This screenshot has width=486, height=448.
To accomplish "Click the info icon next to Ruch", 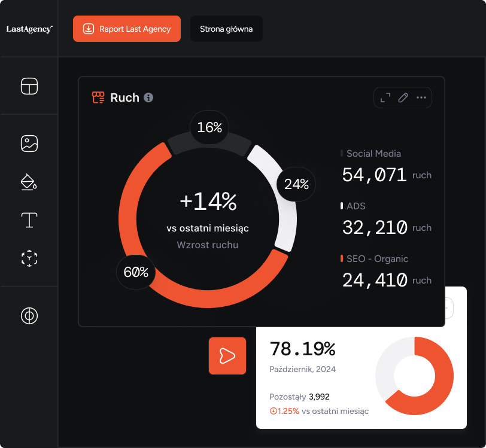I will point(148,97).
